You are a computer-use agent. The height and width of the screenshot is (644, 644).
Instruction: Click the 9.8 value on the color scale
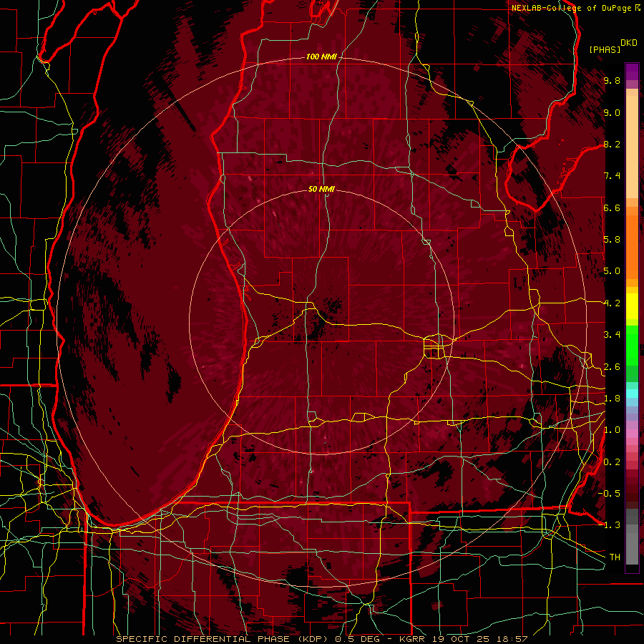[x=612, y=80]
